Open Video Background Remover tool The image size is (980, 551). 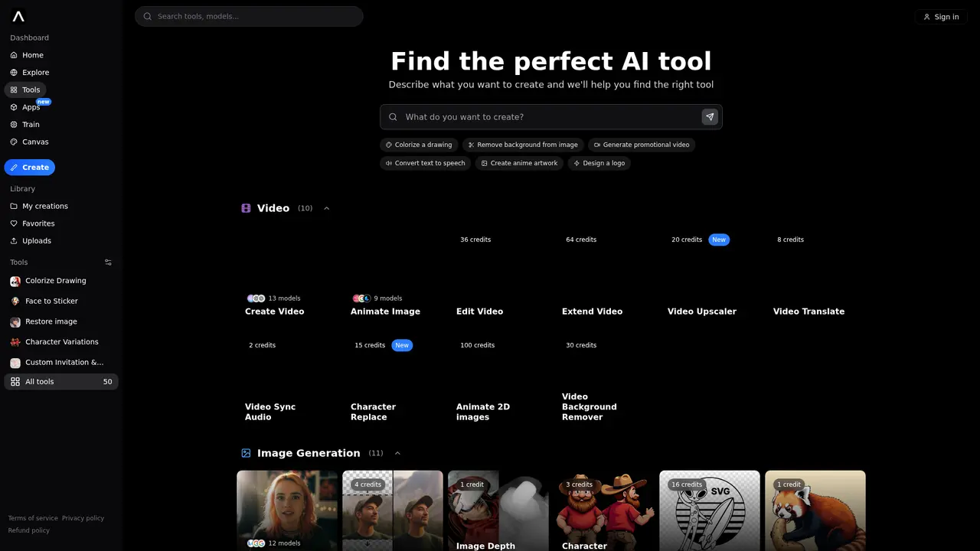(x=604, y=381)
